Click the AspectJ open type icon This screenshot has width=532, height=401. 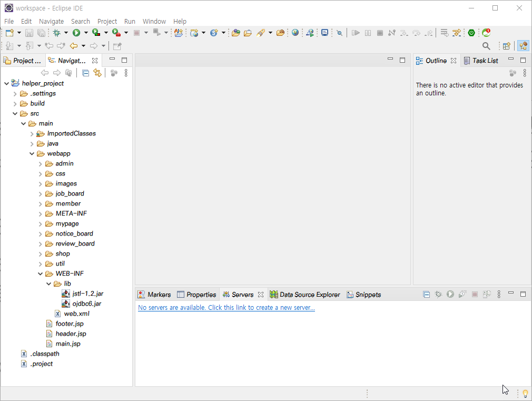tap(179, 33)
